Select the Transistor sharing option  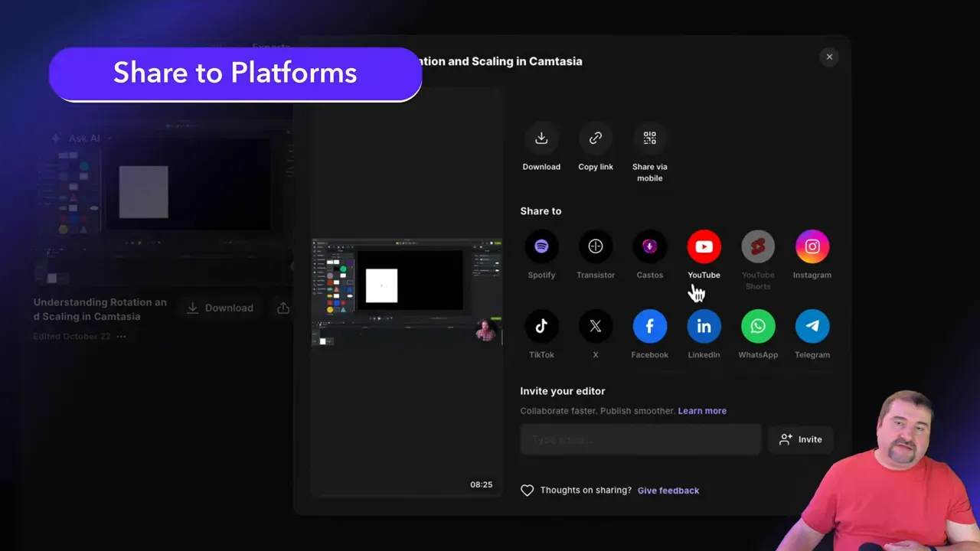(x=596, y=246)
